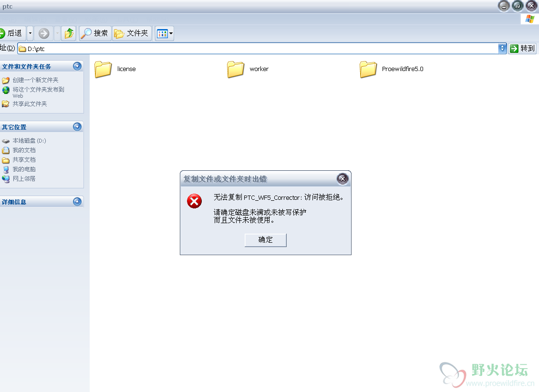This screenshot has width=539, height=392.
Task: Go up one folder level icon
Action: pos(69,33)
